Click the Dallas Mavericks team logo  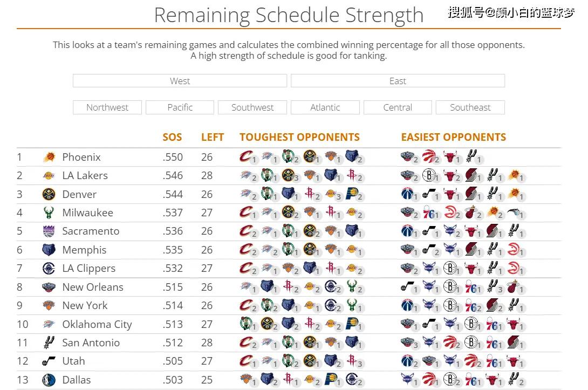tap(49, 380)
